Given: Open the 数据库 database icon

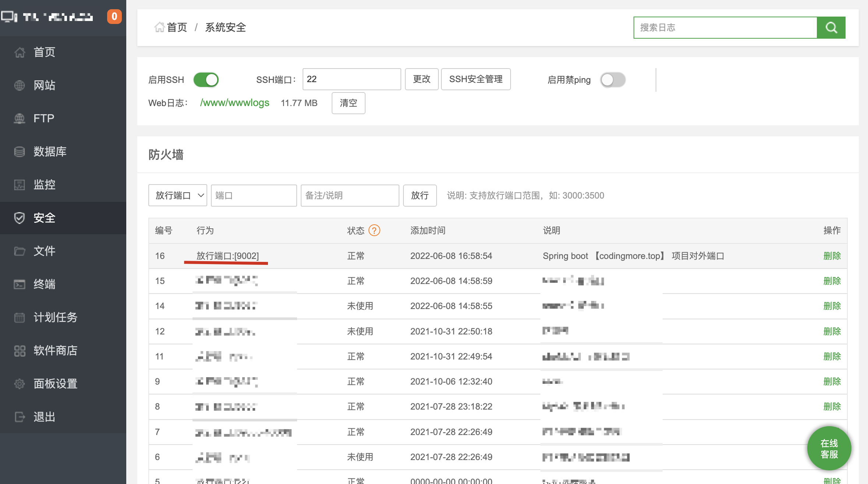Looking at the screenshot, I should pos(20,152).
